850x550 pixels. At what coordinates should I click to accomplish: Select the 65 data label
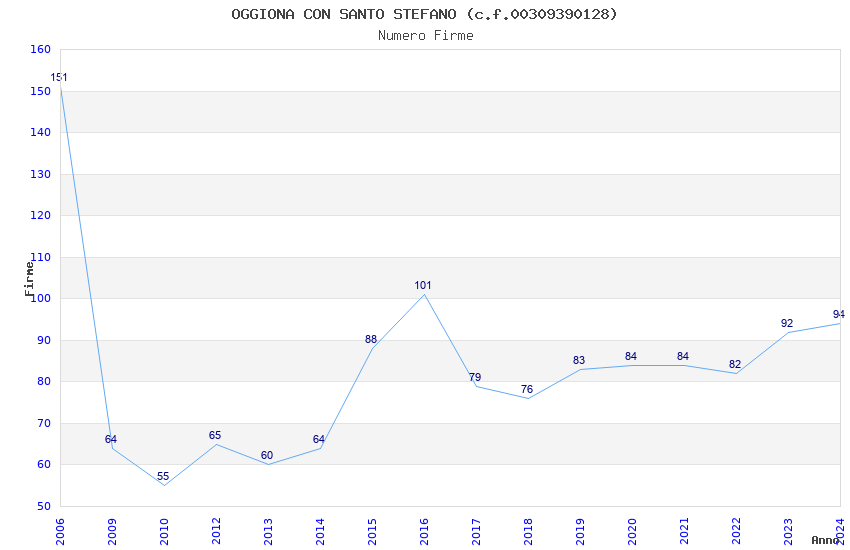pyautogui.click(x=215, y=436)
